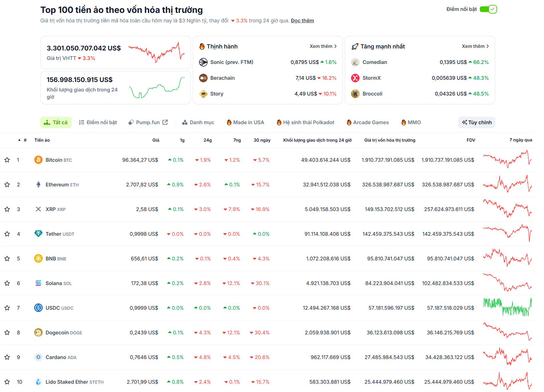Click the Comedian coin logo
The image size is (544, 392).
(355, 62)
